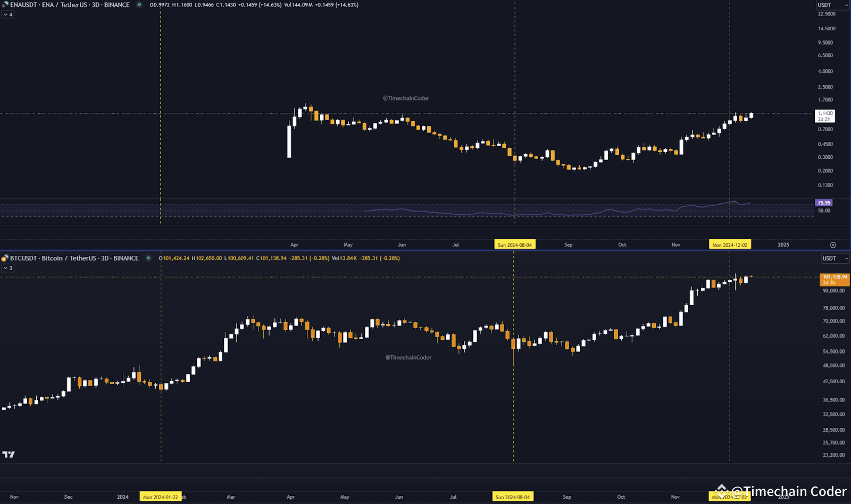
Task: Click the Sun 2024-08-04 marker on ENA time axis
Action: (x=515, y=245)
